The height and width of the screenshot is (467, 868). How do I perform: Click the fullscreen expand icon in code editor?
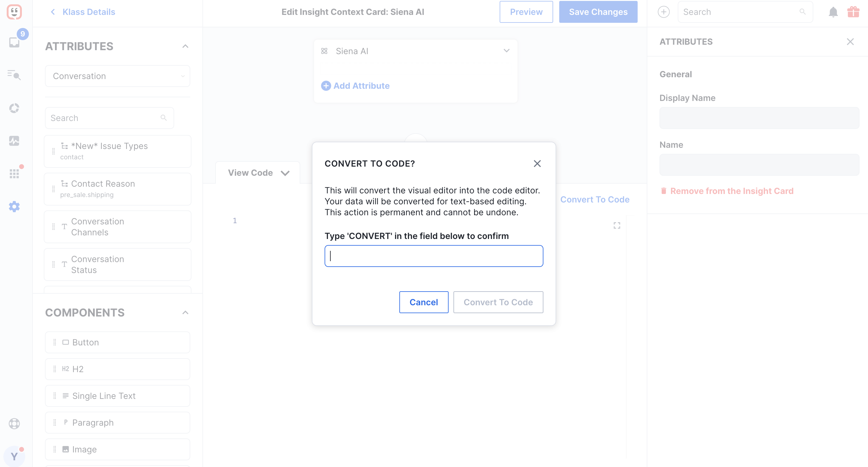(617, 226)
